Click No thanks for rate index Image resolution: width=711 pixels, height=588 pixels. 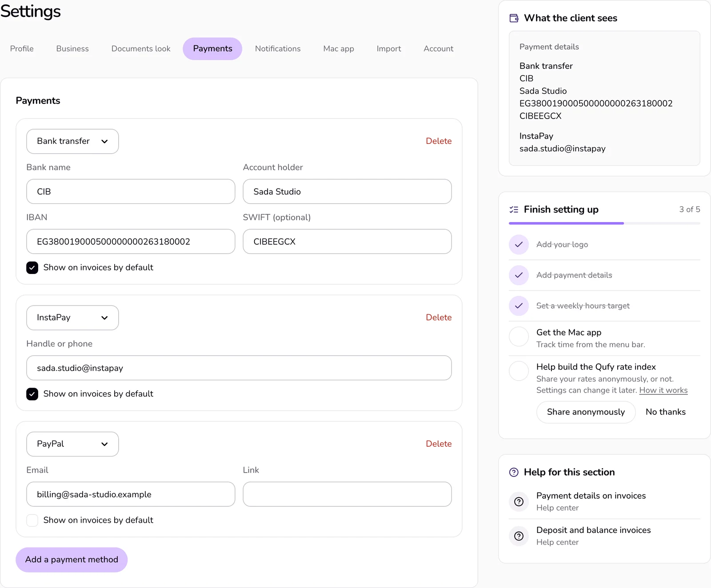pyautogui.click(x=665, y=412)
